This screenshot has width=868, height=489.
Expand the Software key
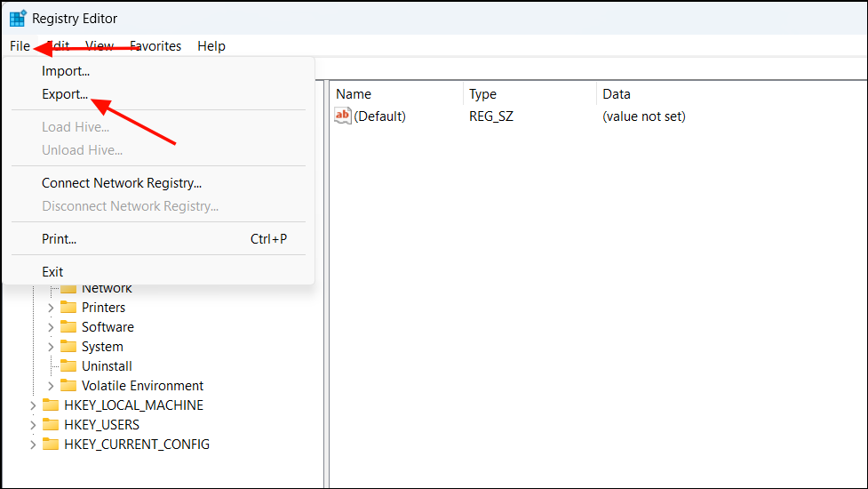[x=51, y=327]
